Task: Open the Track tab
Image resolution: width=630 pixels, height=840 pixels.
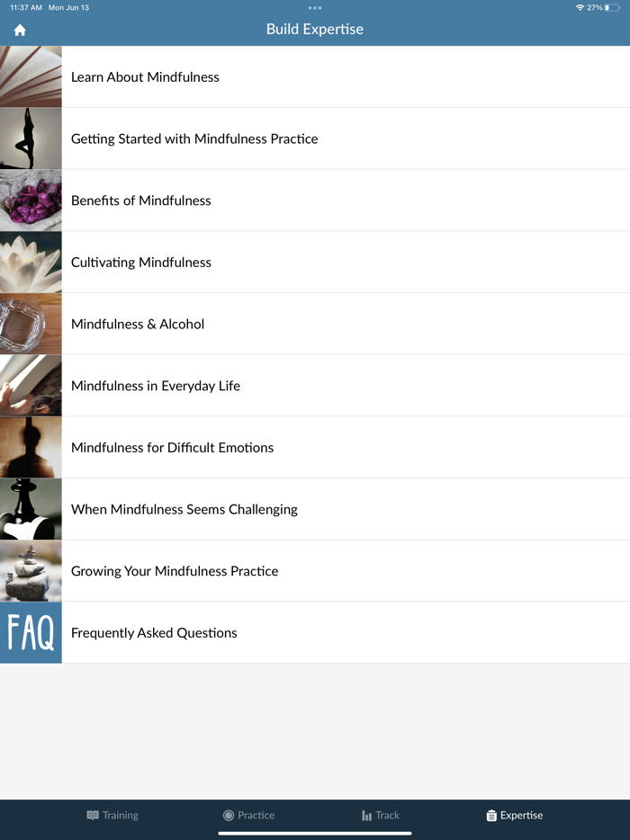Action: pyautogui.click(x=381, y=816)
